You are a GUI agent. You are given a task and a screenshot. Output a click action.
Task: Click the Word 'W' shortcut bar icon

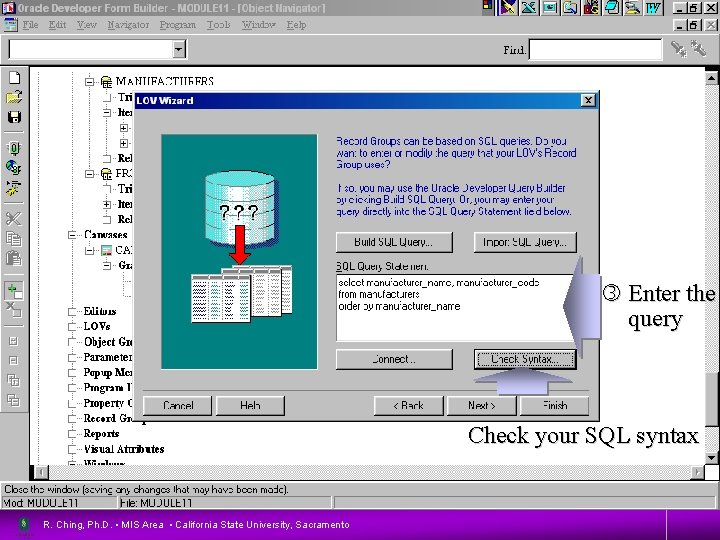[x=652, y=8]
